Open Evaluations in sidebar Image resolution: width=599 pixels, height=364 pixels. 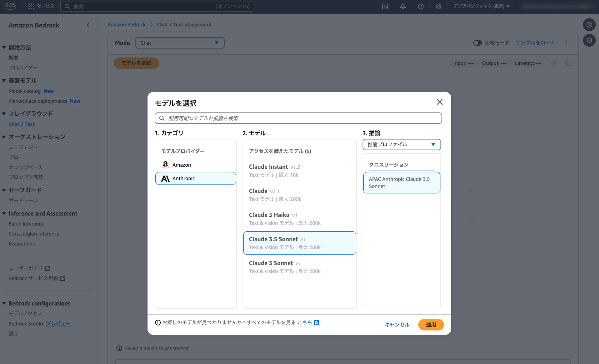pyautogui.click(x=22, y=244)
